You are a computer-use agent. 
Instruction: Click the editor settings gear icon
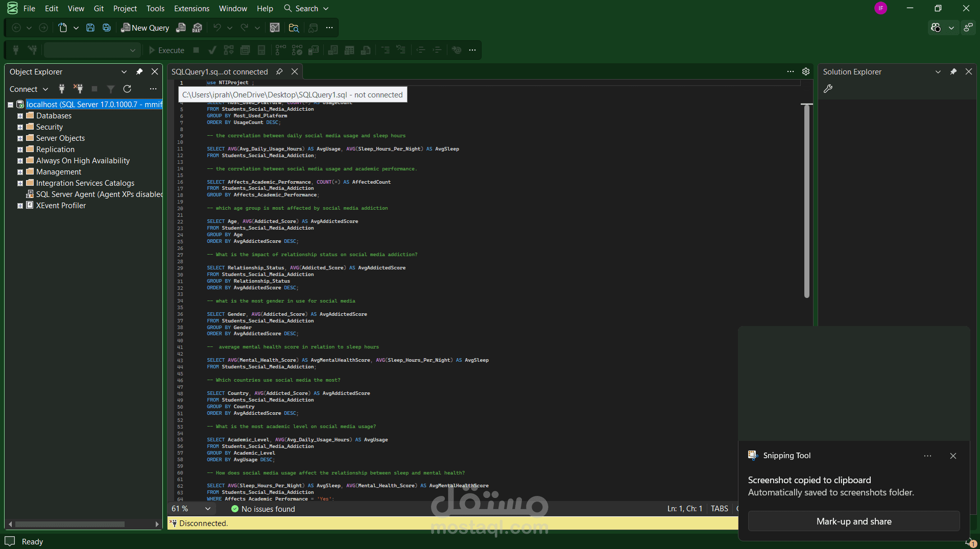pos(806,72)
